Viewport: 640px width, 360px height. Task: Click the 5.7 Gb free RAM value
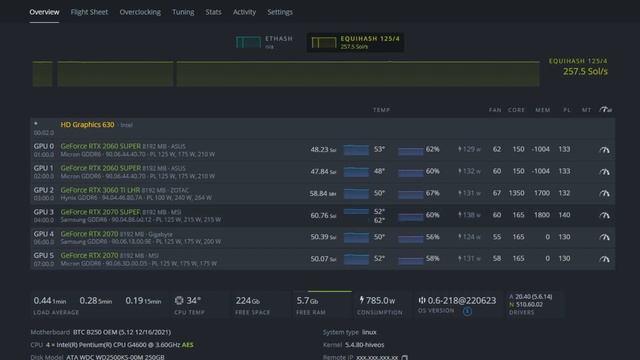click(307, 300)
